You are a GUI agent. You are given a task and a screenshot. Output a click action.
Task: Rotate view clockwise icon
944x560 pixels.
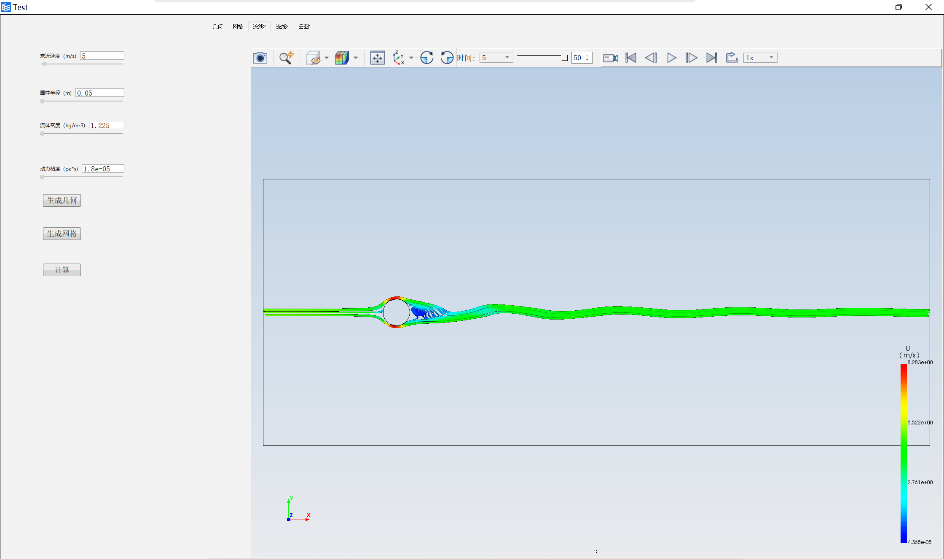point(426,58)
